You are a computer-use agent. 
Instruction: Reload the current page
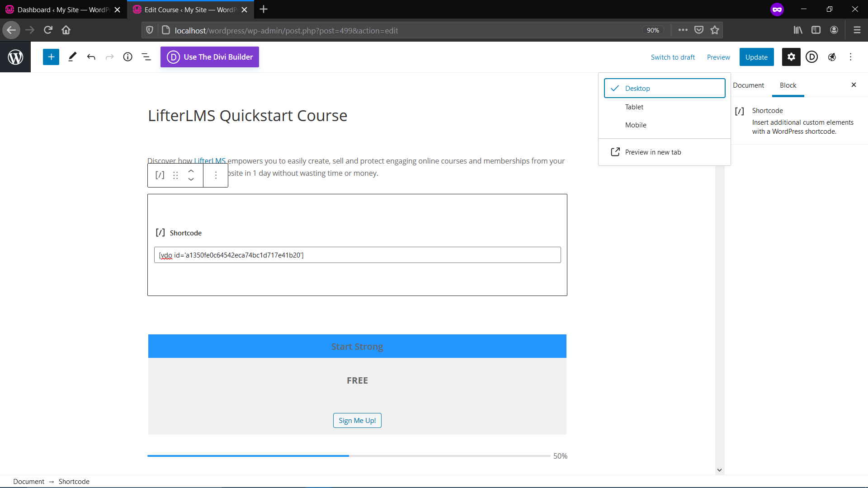48,30
